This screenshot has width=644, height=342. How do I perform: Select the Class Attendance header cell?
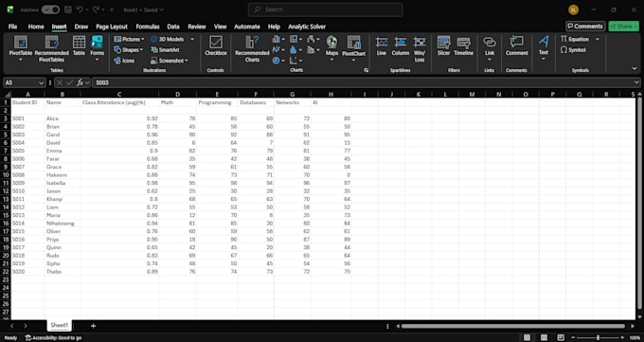[x=119, y=102]
